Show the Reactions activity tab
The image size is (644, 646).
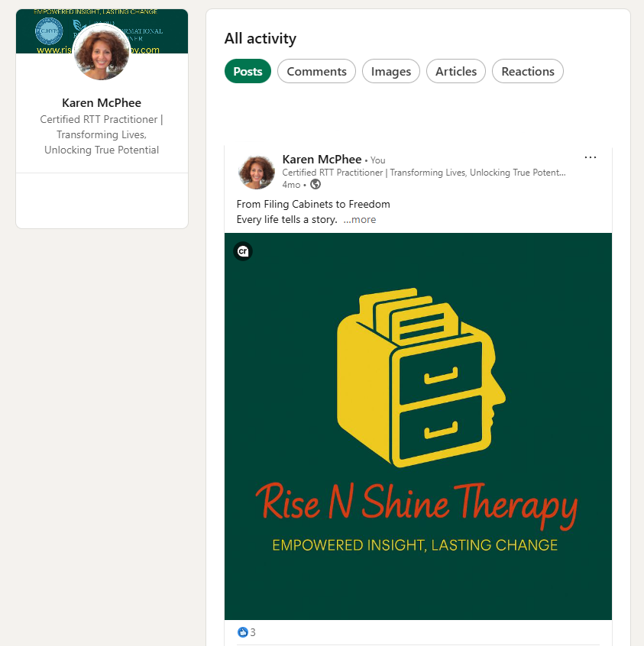(x=528, y=71)
